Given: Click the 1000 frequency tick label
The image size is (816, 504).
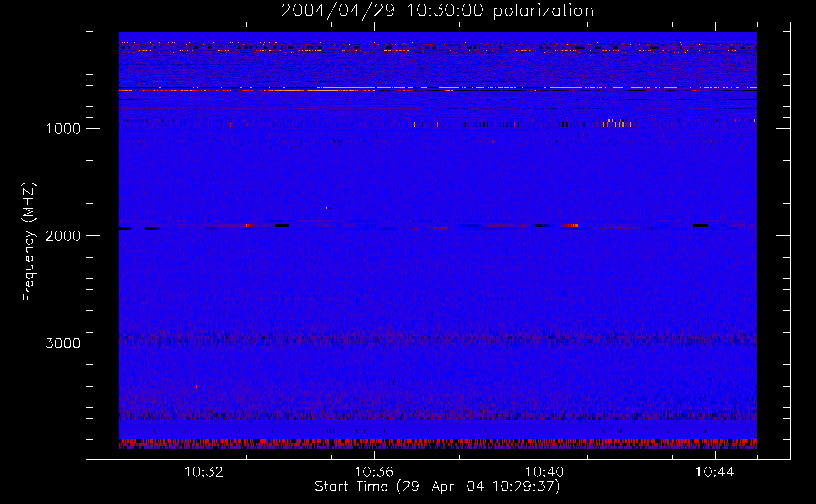Looking at the screenshot, I should coord(63,129).
